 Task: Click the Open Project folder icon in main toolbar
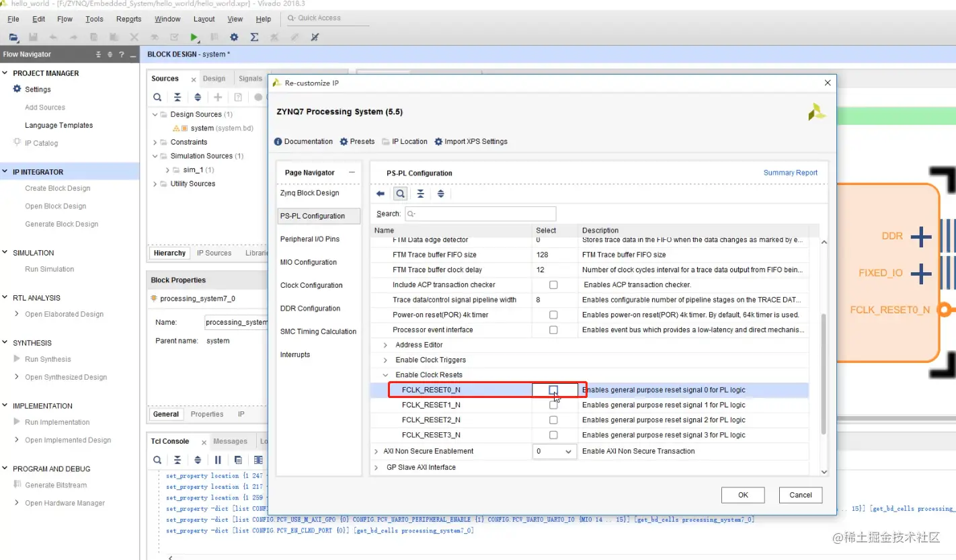tap(13, 38)
